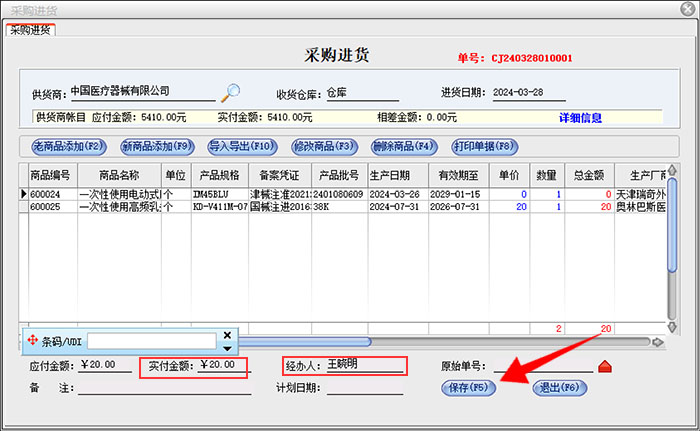Close the barcode/UDI floating panel
Viewport: 700px width, 431px height.
tap(227, 335)
